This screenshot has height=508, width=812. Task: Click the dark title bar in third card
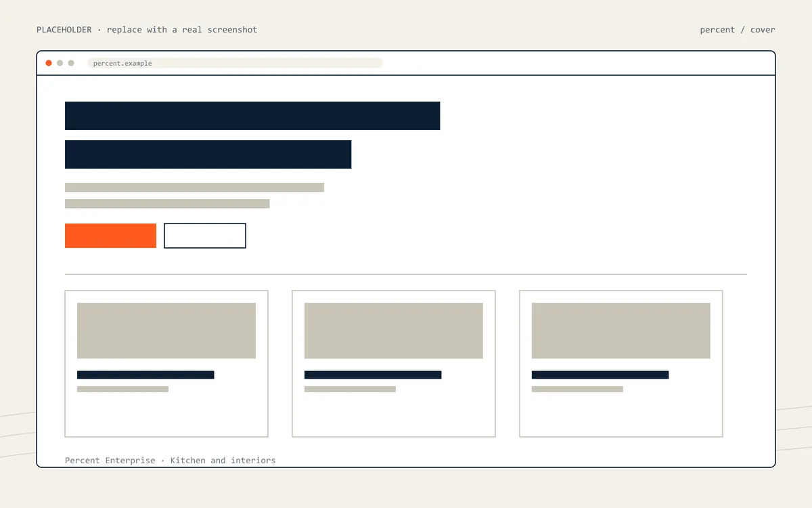(600, 375)
